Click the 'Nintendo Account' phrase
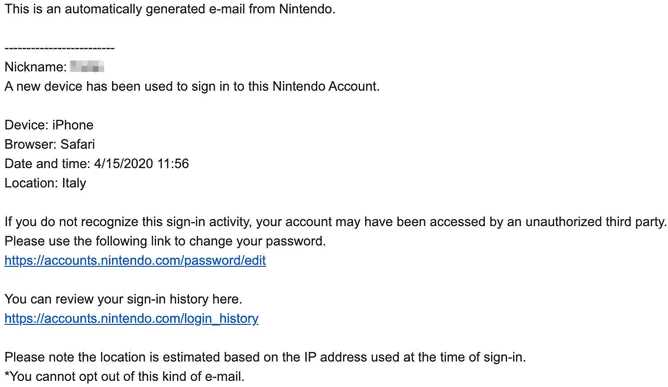 tap(326, 87)
